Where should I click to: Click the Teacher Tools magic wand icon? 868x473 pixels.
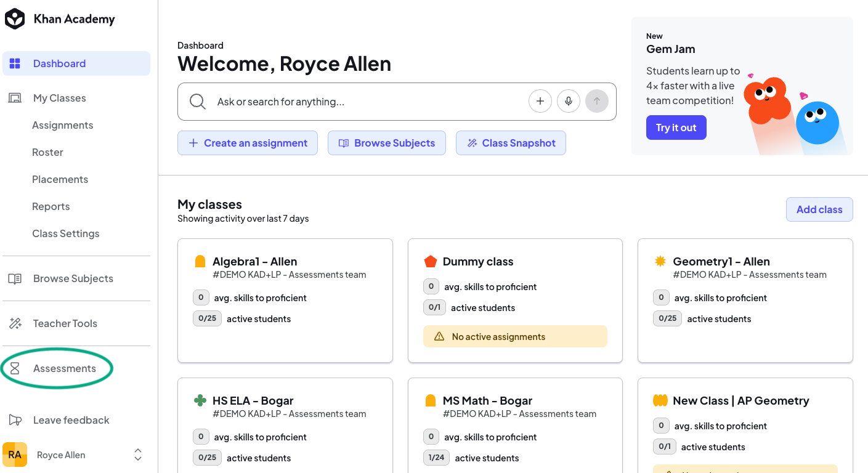click(15, 323)
